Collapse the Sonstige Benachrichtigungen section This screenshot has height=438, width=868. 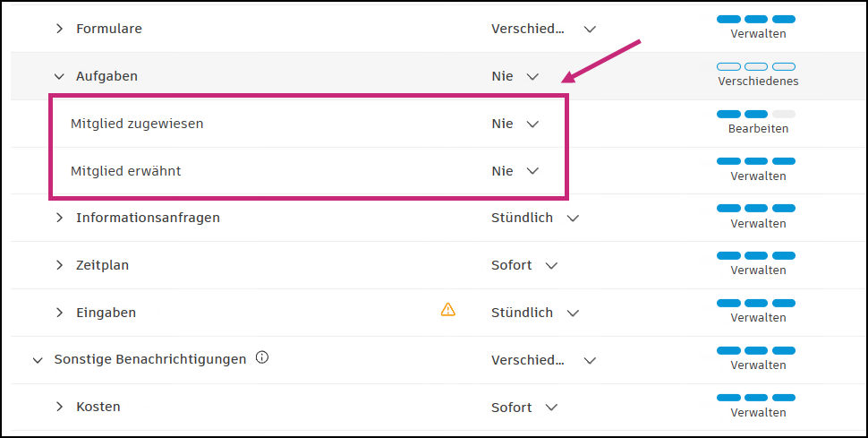(38, 360)
